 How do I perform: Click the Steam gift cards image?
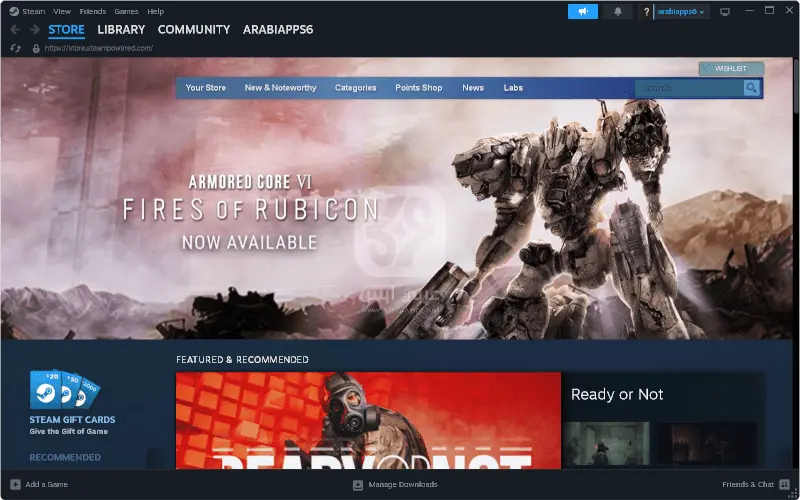65,391
